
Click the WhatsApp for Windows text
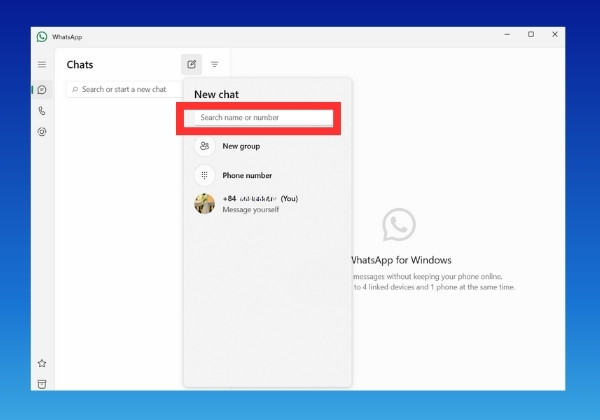tap(401, 260)
